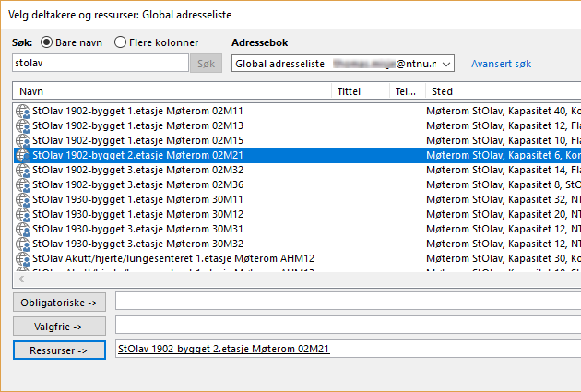The width and height of the screenshot is (581, 392).
Task: Click the room icon next to Møterom 02M13
Action: 23,125
